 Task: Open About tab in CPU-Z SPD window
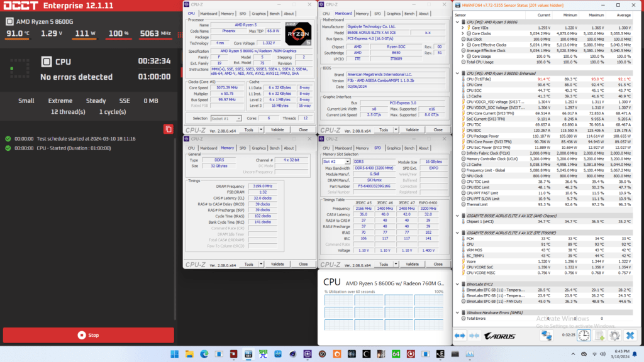click(x=423, y=148)
